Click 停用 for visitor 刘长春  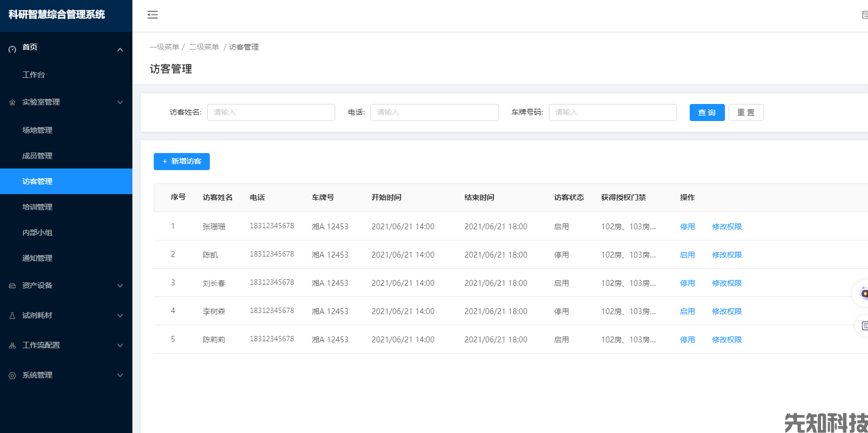pos(687,283)
